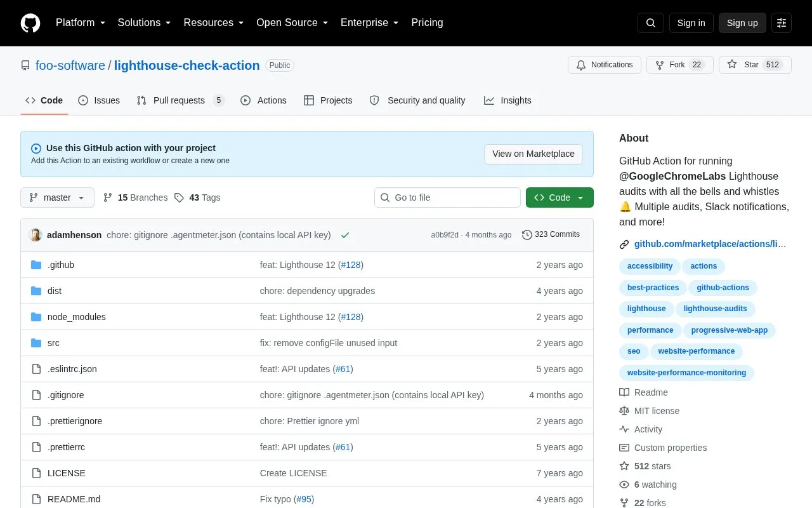The width and height of the screenshot is (812, 508).
Task: Expand the Solutions menu
Action: coord(144,23)
